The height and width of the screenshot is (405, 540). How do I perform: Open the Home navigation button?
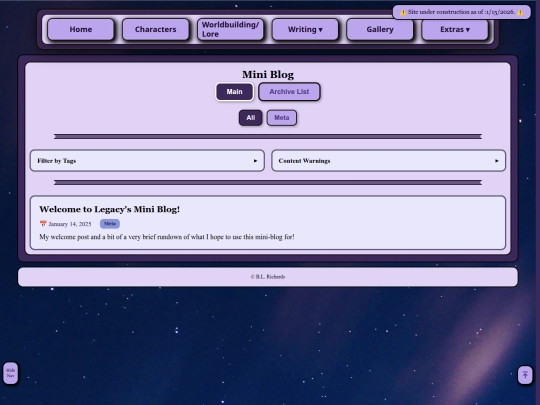coord(81,30)
